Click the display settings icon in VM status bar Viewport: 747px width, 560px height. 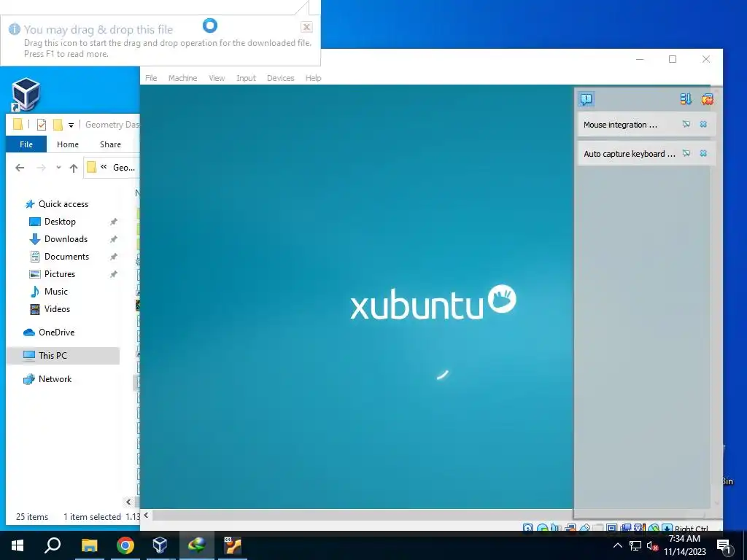(x=612, y=528)
